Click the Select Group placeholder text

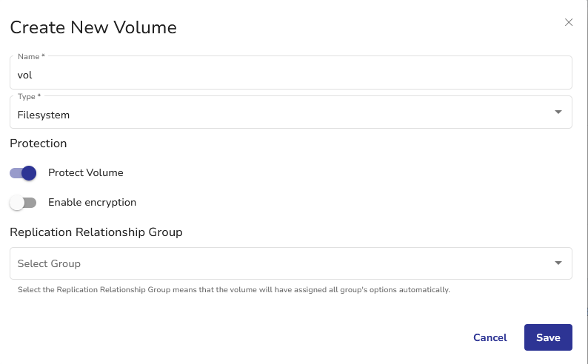coord(49,263)
